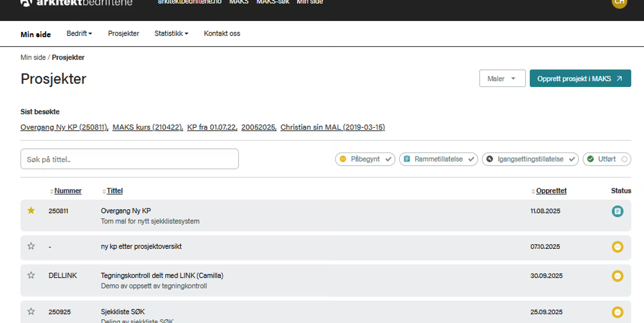Open recent project MAKS kurs (210422)
The image size is (644, 323).
point(148,127)
